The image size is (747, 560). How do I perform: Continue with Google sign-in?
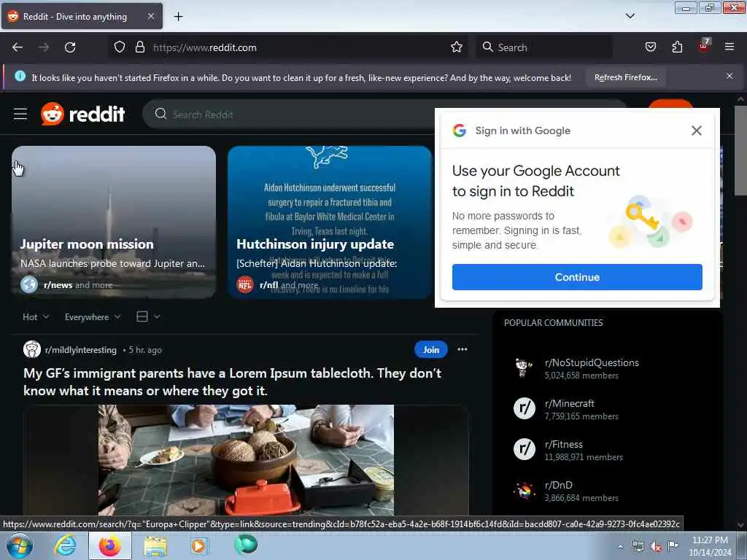pyautogui.click(x=577, y=277)
